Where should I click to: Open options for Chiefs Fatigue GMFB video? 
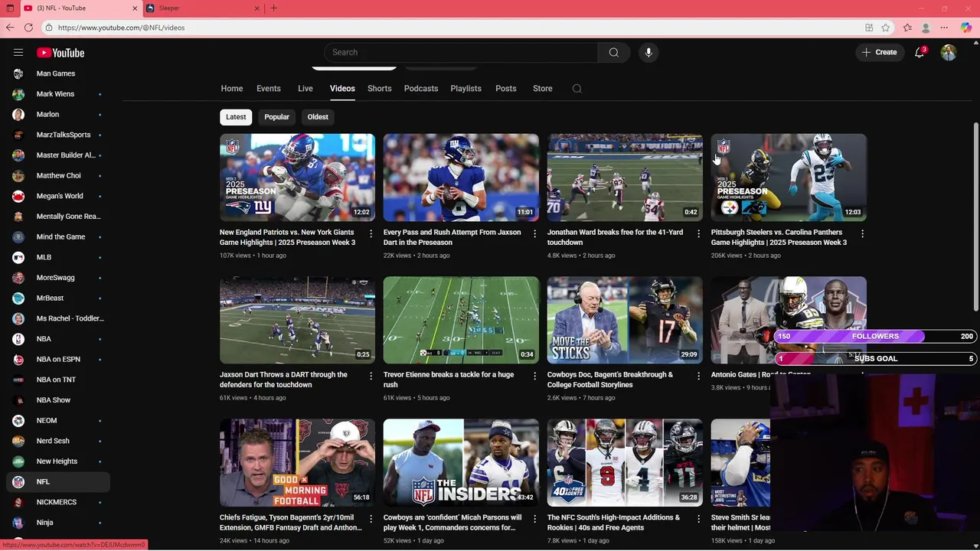[x=371, y=519]
